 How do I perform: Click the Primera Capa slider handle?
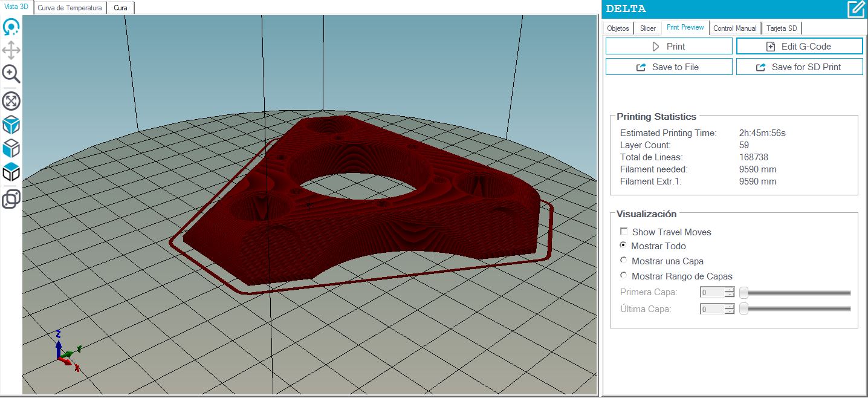point(744,293)
